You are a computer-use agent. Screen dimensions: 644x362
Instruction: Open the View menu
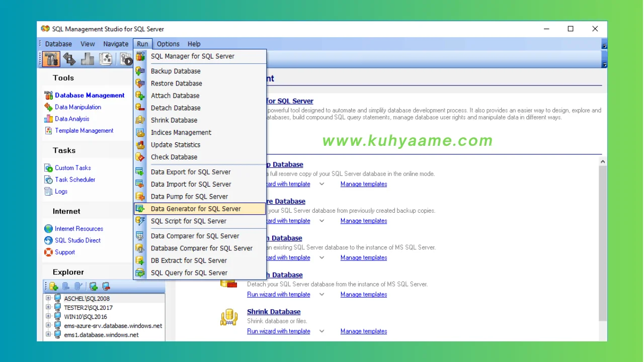tap(88, 44)
